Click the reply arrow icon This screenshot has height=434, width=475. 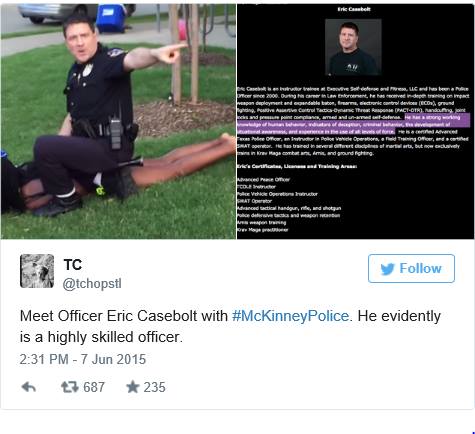tap(29, 387)
